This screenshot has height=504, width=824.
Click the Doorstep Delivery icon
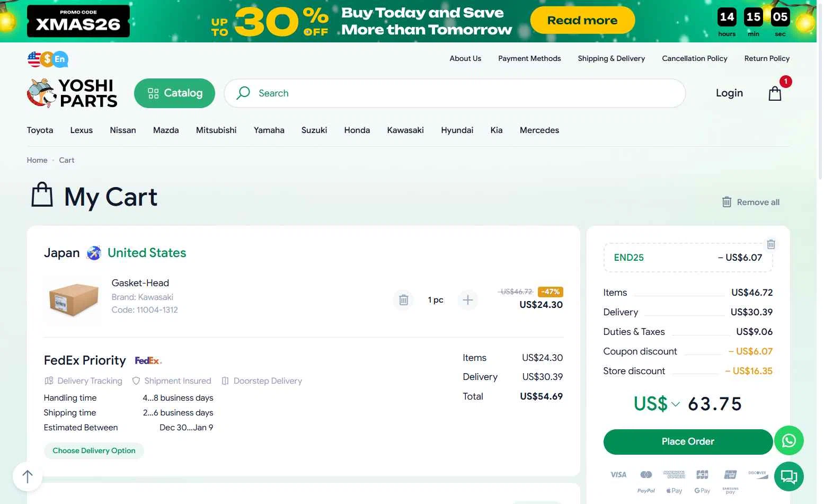225,381
